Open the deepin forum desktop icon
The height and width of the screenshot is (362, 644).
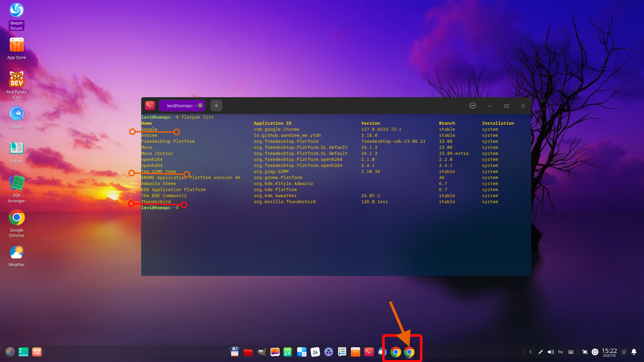pyautogui.click(x=16, y=16)
